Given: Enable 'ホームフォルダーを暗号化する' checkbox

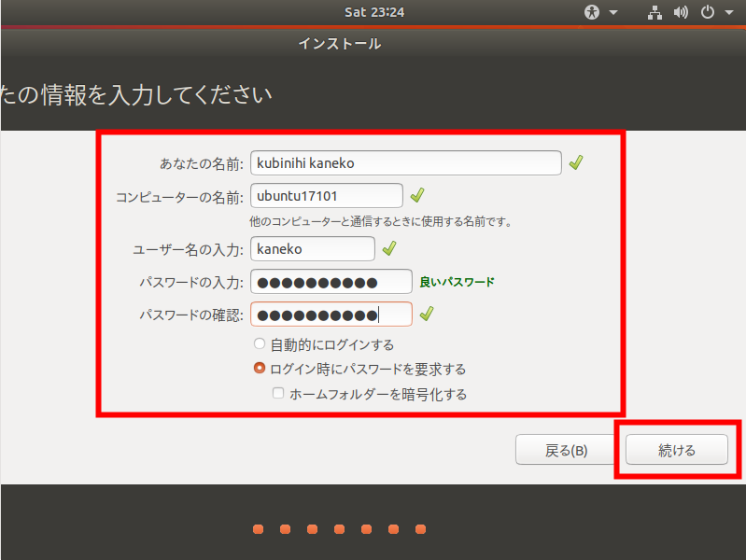Looking at the screenshot, I should tap(278, 393).
